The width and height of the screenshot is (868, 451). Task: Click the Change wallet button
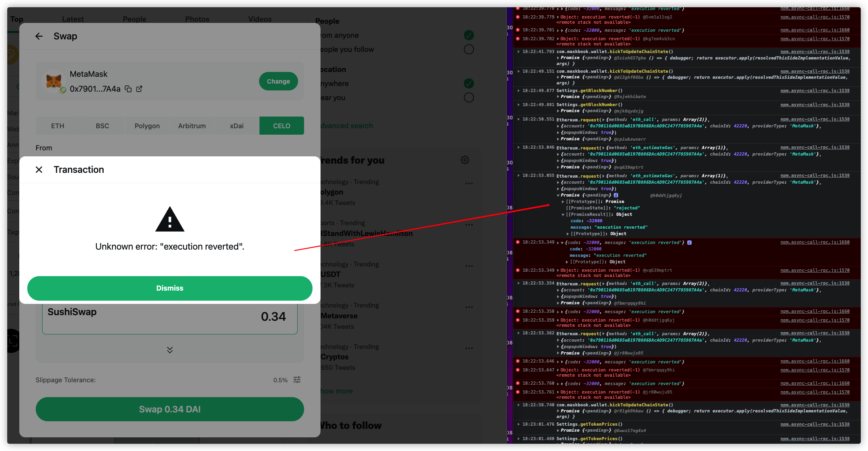(278, 81)
